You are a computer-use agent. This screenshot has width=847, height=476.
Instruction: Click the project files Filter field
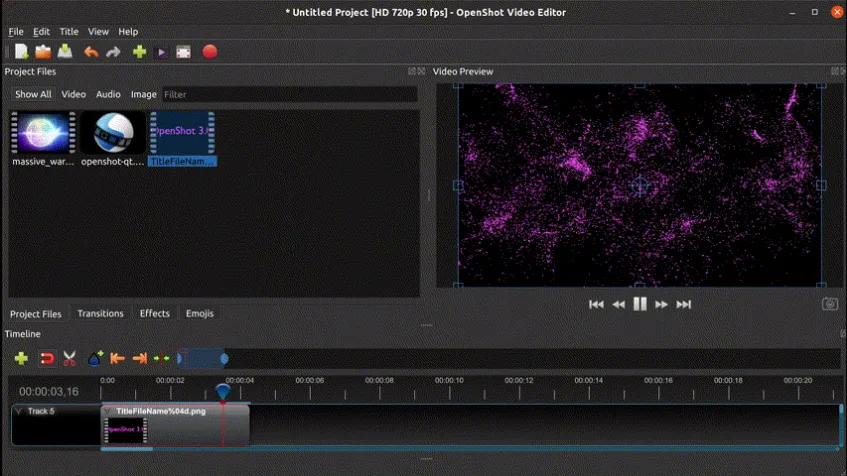pyautogui.click(x=290, y=94)
